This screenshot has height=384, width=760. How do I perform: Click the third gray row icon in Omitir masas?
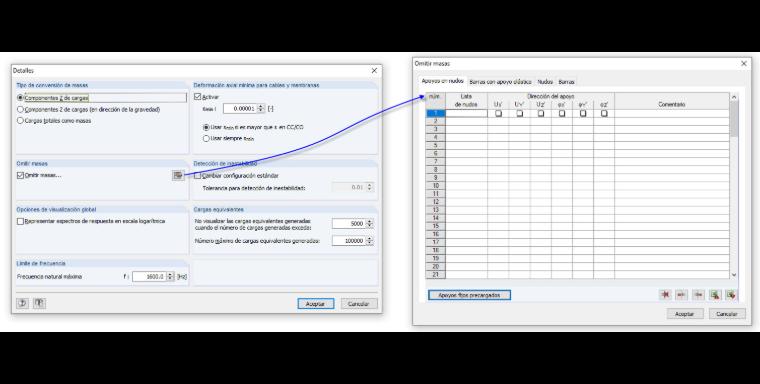tap(698, 294)
